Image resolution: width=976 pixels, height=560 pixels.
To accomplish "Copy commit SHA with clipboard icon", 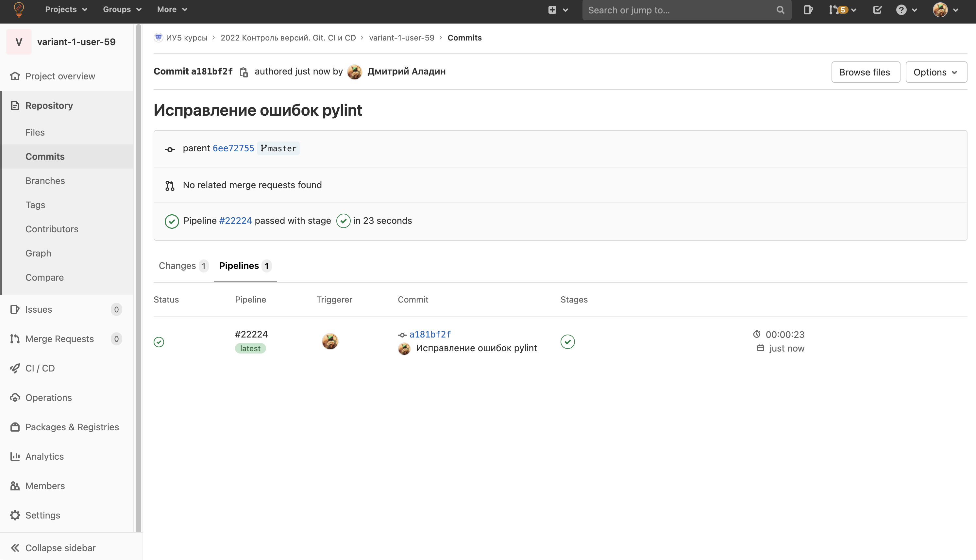I will coord(244,72).
